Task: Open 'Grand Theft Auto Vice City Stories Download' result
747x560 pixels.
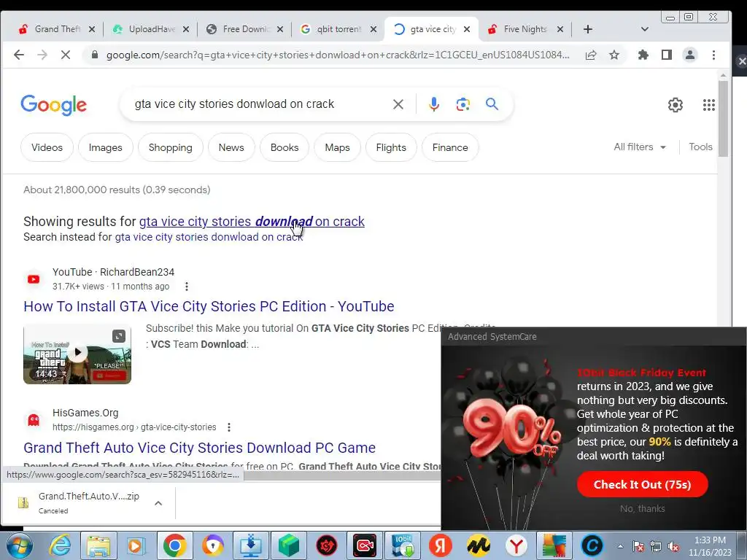Action: [x=200, y=448]
